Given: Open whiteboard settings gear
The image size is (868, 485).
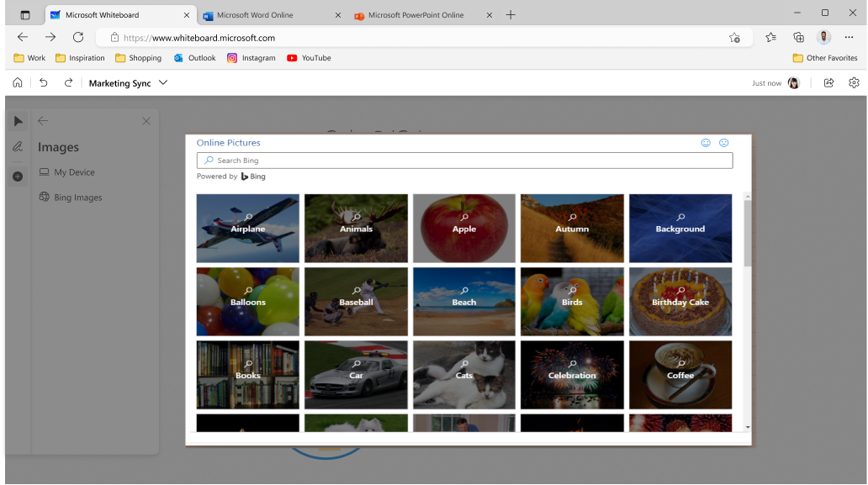Looking at the screenshot, I should (x=854, y=83).
